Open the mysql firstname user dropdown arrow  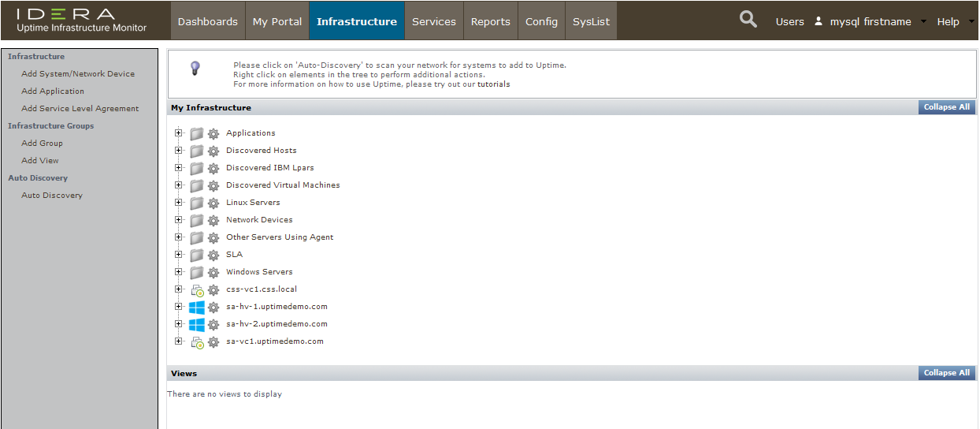(x=923, y=21)
